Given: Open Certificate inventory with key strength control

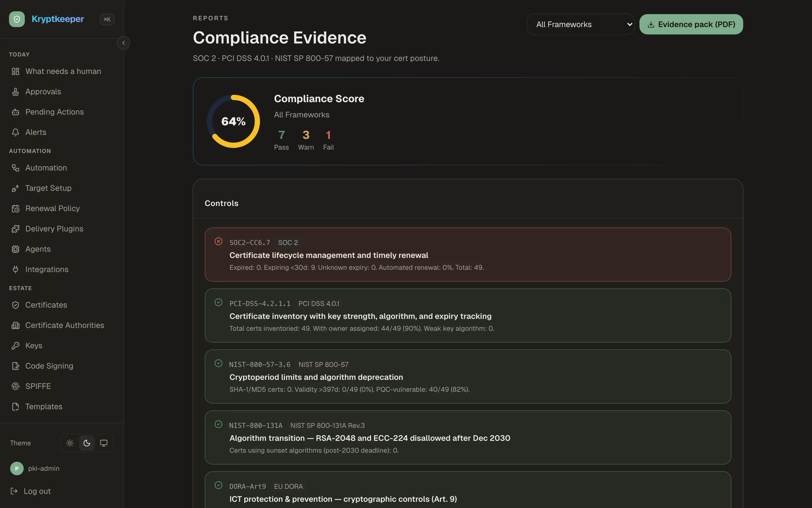Looking at the screenshot, I should click(468, 316).
